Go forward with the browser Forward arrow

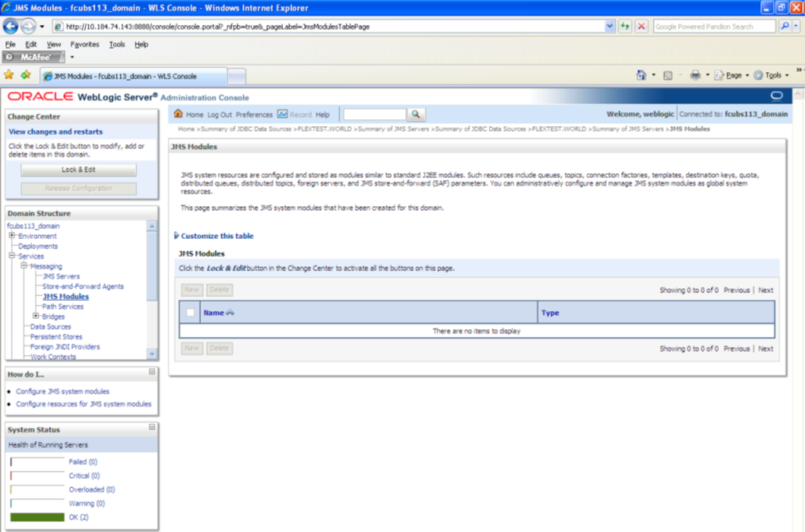28,26
